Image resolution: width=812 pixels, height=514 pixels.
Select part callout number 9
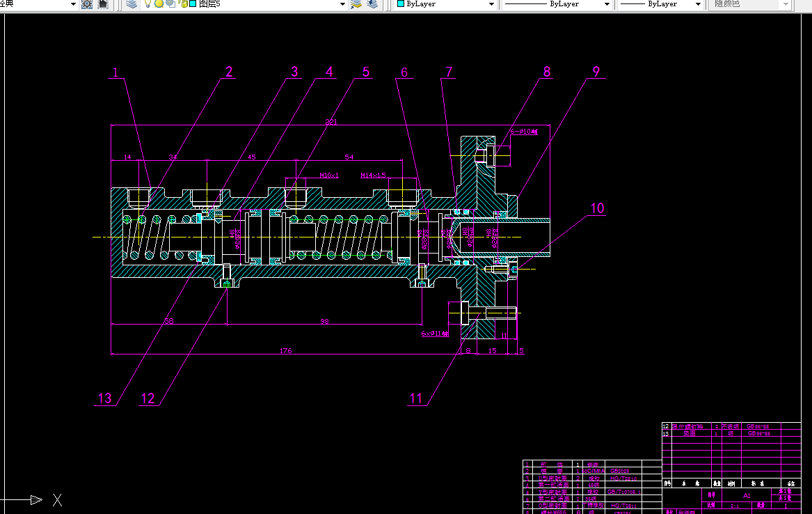tap(596, 72)
